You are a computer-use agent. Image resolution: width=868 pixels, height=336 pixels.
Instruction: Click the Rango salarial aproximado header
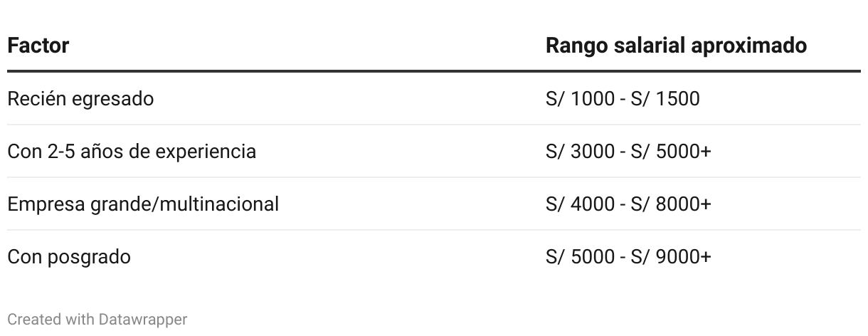(676, 46)
